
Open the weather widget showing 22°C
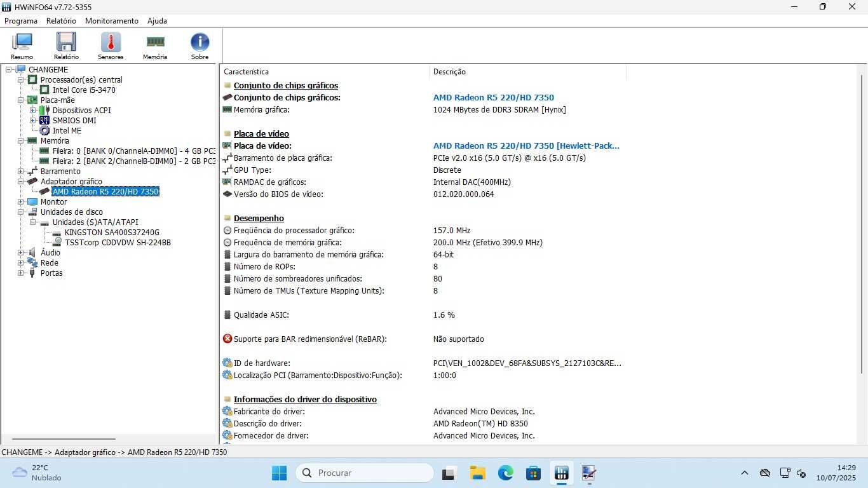point(38,473)
